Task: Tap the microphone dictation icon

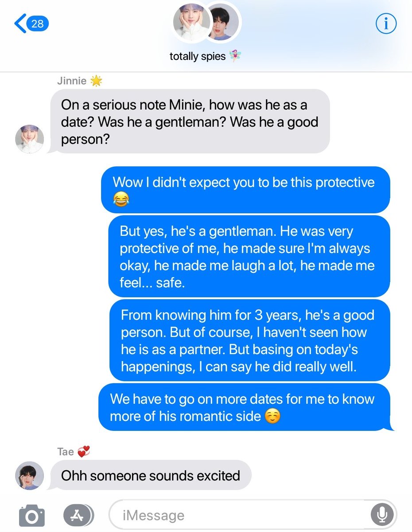Action: pyautogui.click(x=381, y=516)
